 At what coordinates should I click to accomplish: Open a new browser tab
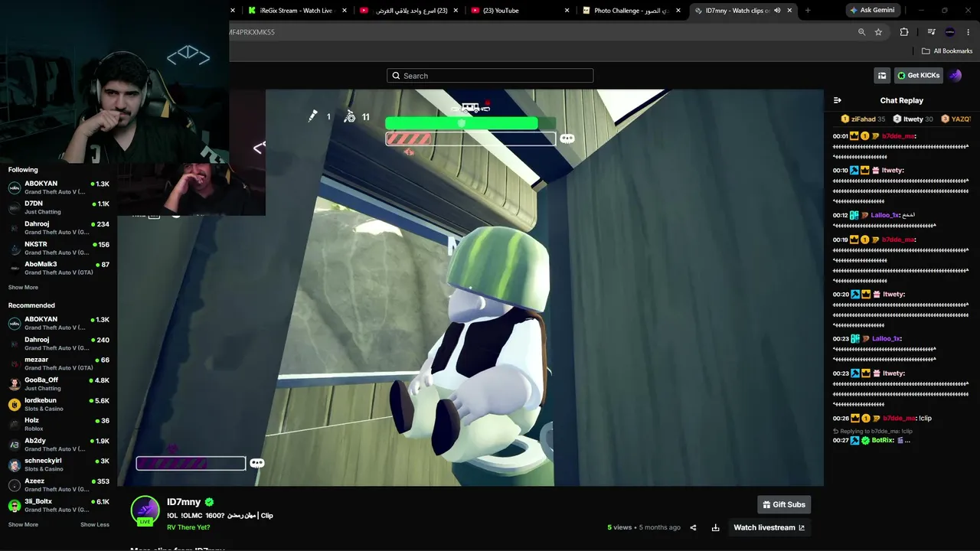coord(808,11)
